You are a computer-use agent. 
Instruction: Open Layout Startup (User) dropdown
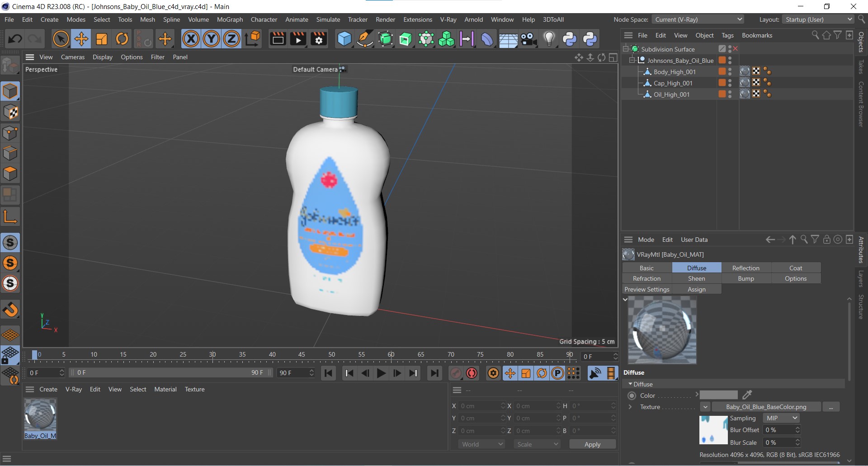tap(818, 19)
